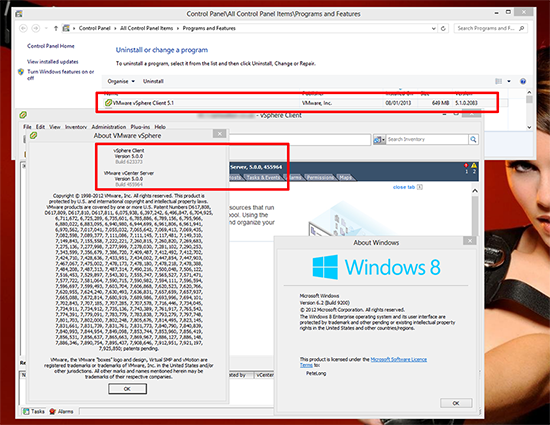Open the view options dropdown arrow
This screenshot has height=425, width=550.
coord(509,81)
